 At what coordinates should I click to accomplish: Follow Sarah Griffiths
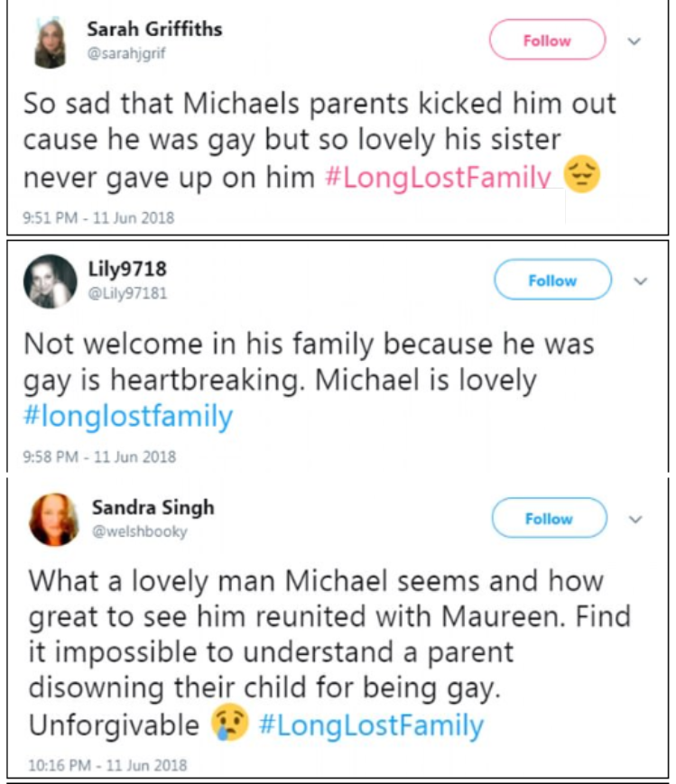tap(547, 41)
